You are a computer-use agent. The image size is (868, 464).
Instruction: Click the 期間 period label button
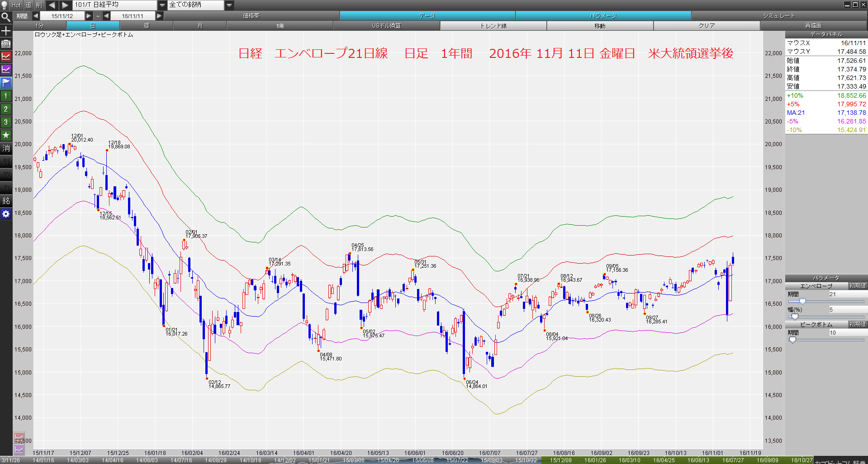click(x=22, y=16)
